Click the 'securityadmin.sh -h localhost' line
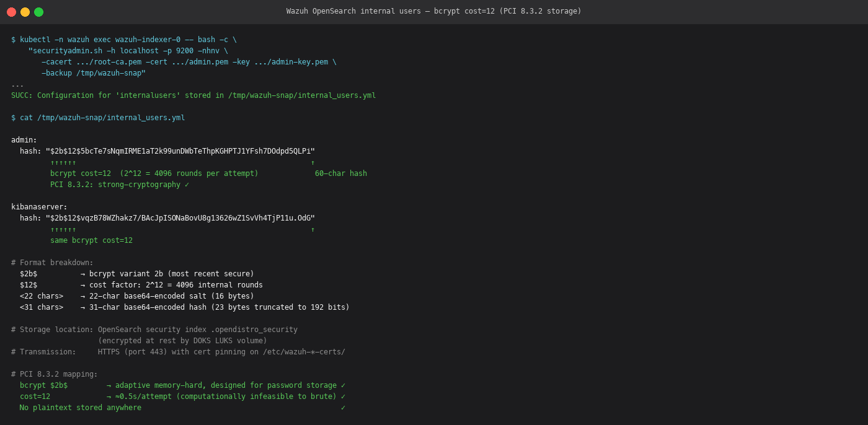868x425 pixels. pos(128,51)
